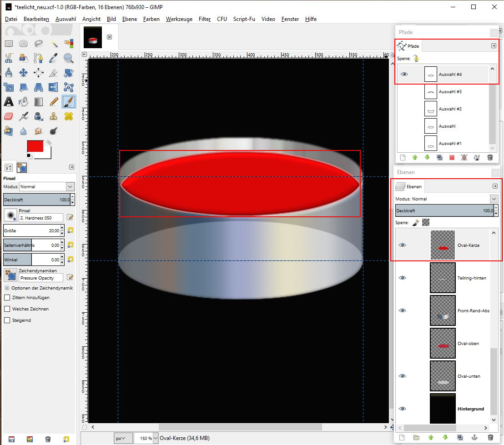Open the brush Modus dropdown

point(70,186)
